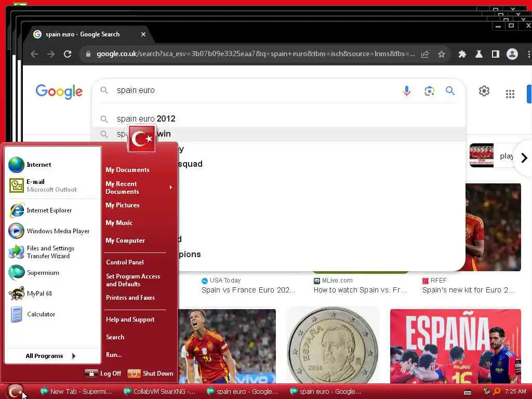Viewport: 532px width, 399px height.
Task: Open E-mail Microsoft Outlook entry
Action: click(52, 185)
